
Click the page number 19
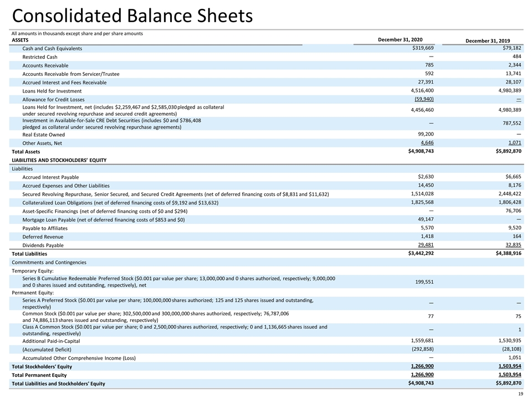point(521,394)
